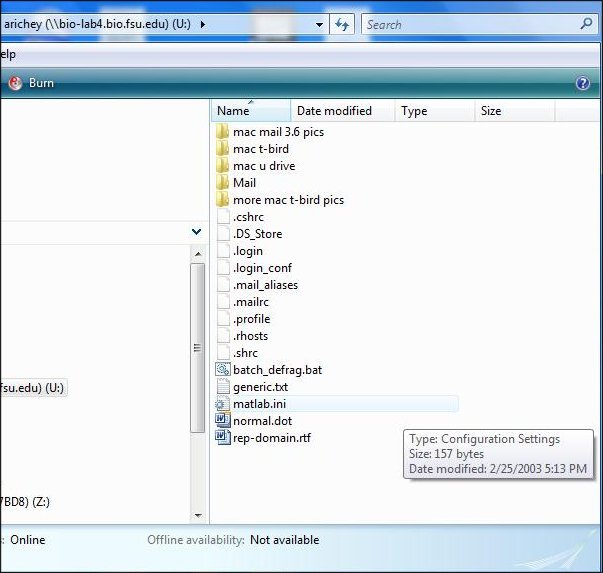This screenshot has height=573, width=603.
Task: Click the Burn toolbar button label
Action: point(41,83)
